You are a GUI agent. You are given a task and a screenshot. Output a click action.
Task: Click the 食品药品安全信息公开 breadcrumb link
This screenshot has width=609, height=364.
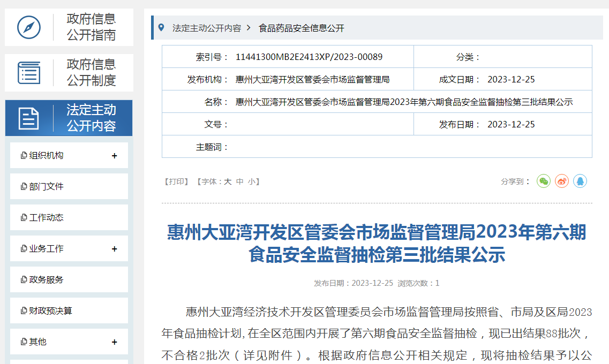(301, 28)
